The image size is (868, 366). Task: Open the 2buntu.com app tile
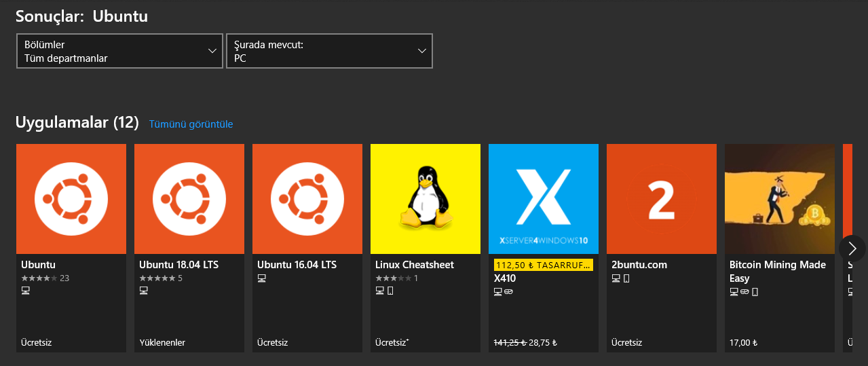662,199
